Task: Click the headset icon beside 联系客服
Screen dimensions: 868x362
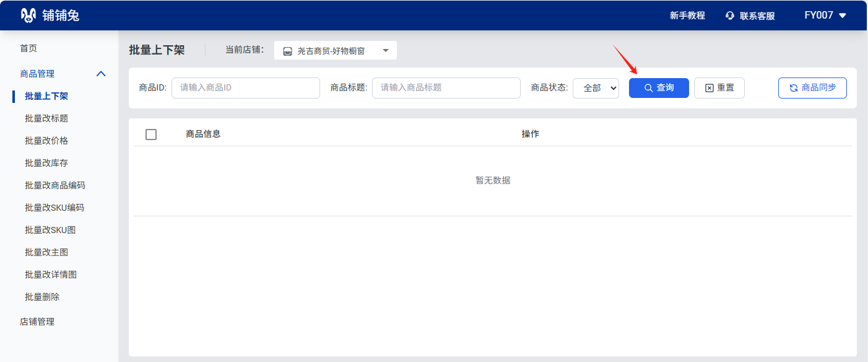Action: point(730,16)
